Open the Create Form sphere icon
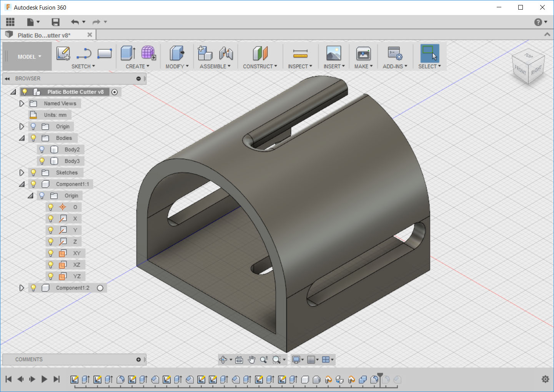Viewport: 554px width, 392px height. pos(148,53)
